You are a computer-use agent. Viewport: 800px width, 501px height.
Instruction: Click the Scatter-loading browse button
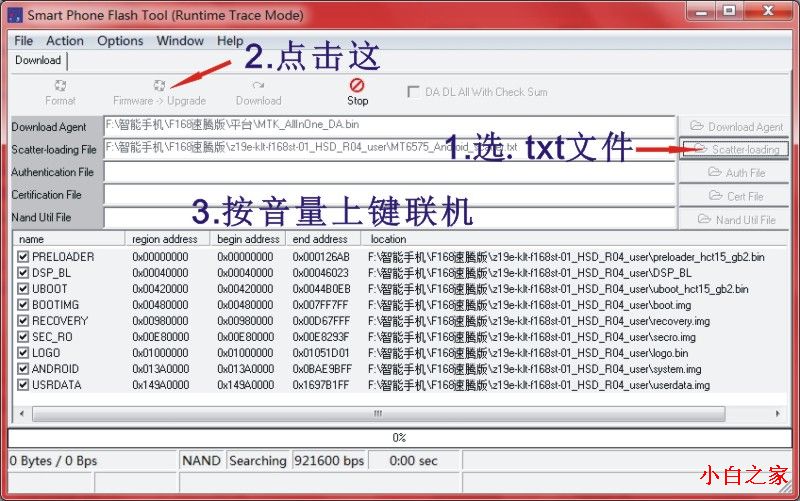(734, 149)
